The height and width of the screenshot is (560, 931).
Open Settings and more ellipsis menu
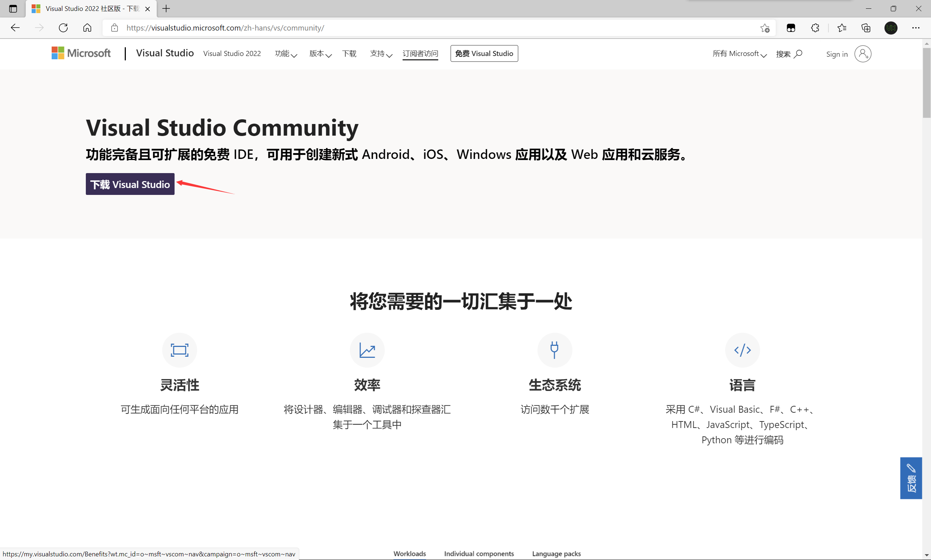pyautogui.click(x=916, y=28)
